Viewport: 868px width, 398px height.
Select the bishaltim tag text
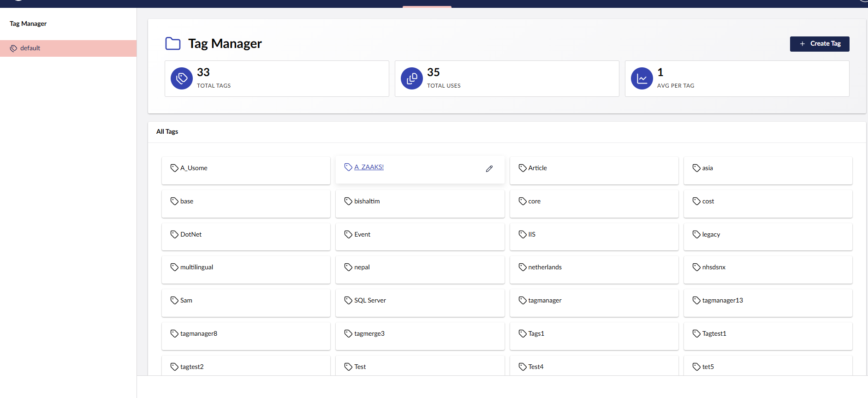pos(367,201)
